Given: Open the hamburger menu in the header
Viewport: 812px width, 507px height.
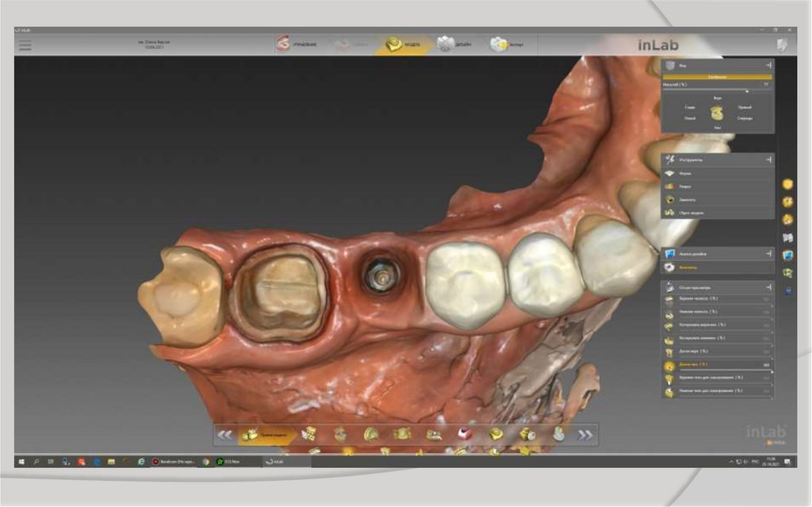Looking at the screenshot, I should point(25,45).
